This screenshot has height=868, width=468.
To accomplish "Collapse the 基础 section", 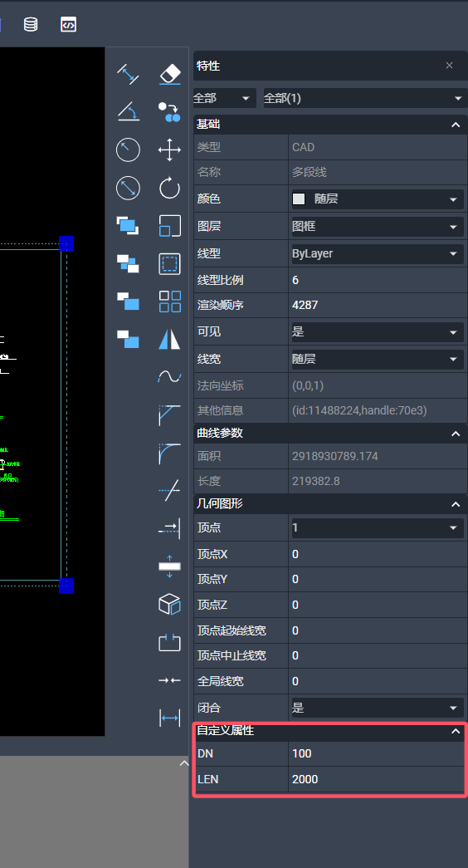I will tap(456, 125).
